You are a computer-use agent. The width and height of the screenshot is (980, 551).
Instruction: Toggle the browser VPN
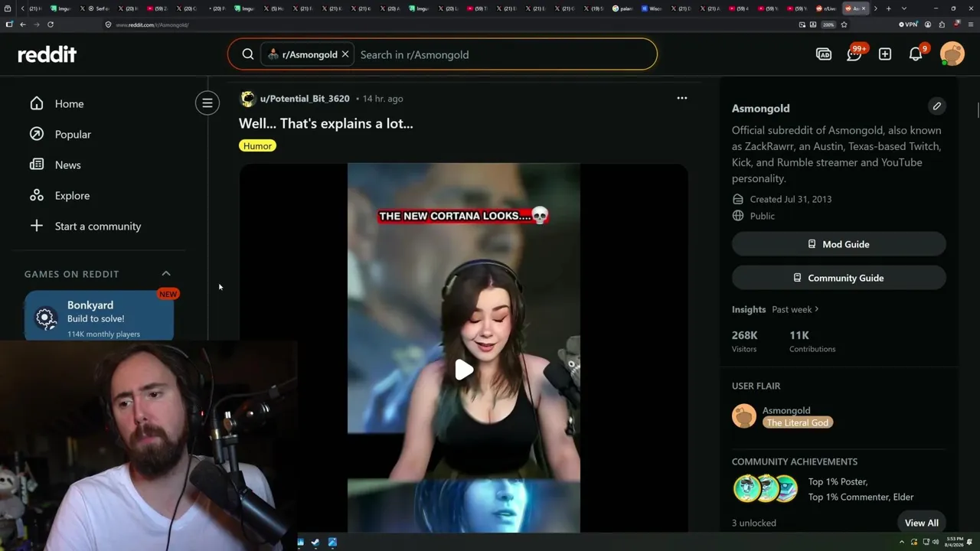pos(908,24)
